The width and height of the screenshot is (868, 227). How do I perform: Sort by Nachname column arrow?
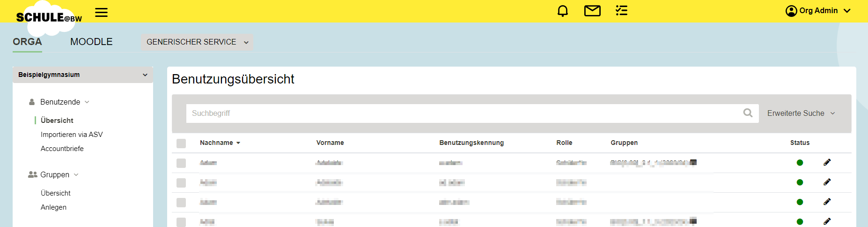pyautogui.click(x=238, y=143)
